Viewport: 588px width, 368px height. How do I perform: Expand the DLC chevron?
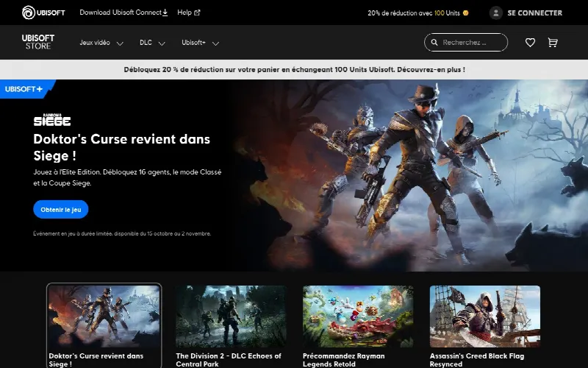coord(162,43)
